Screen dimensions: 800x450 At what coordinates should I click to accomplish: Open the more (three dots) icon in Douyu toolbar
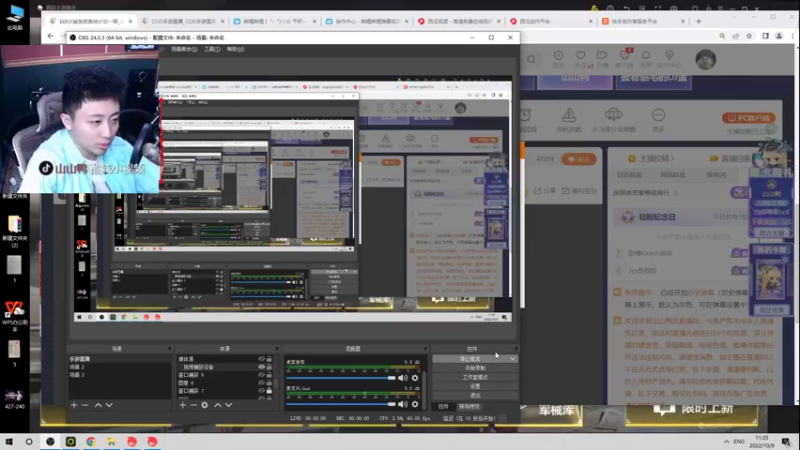click(x=659, y=115)
